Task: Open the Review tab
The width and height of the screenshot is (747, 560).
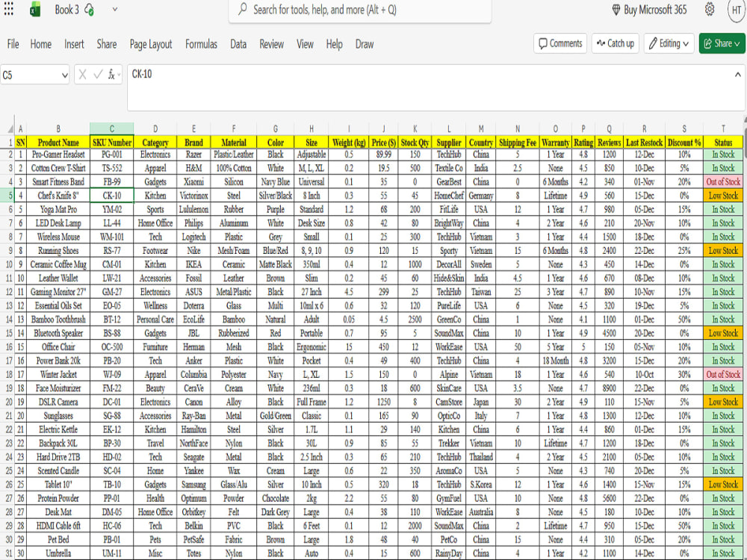Action: (x=272, y=44)
